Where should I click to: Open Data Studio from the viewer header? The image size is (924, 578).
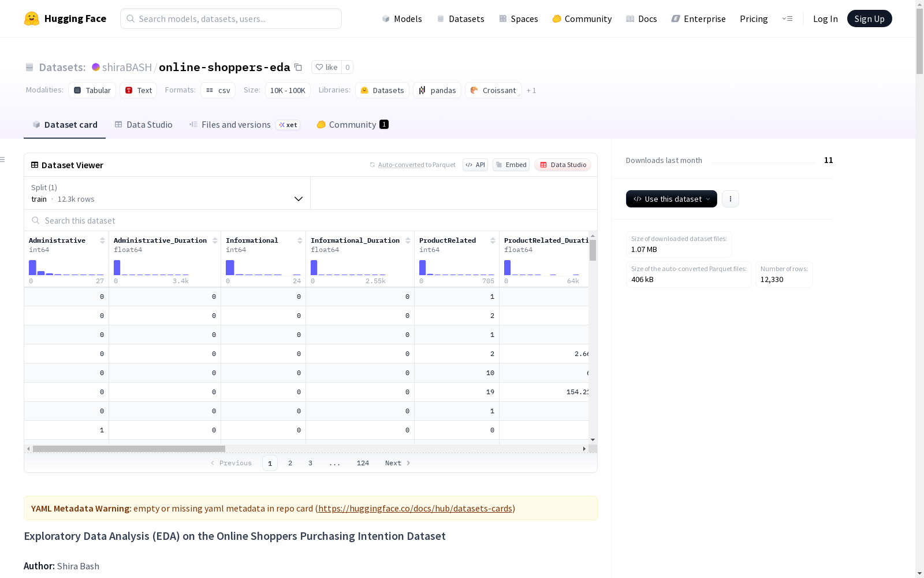click(562, 165)
